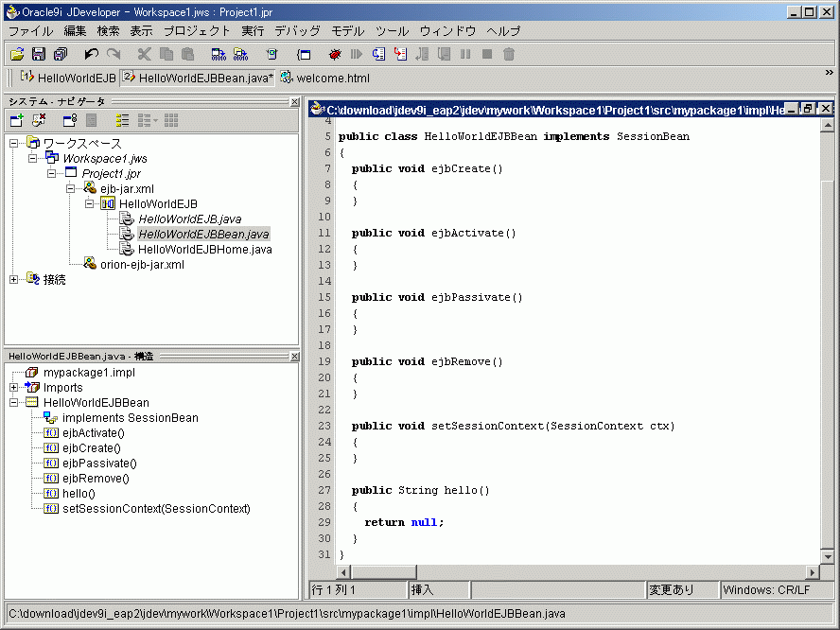The height and width of the screenshot is (630, 840).
Task: Click the Debug bug icon
Action: point(335,54)
